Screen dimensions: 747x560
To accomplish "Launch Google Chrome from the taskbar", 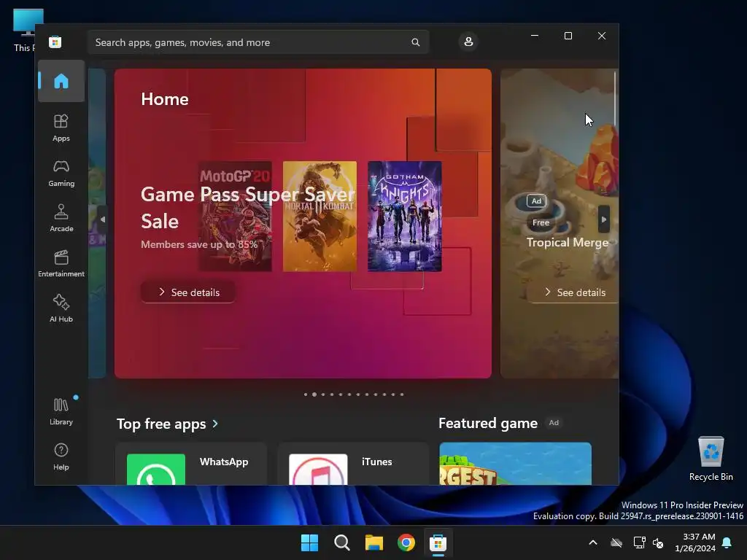I will 406,542.
